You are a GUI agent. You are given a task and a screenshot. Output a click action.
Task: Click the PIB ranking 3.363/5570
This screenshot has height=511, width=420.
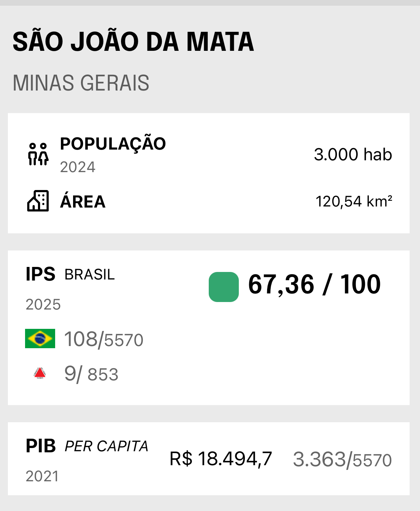(x=342, y=459)
